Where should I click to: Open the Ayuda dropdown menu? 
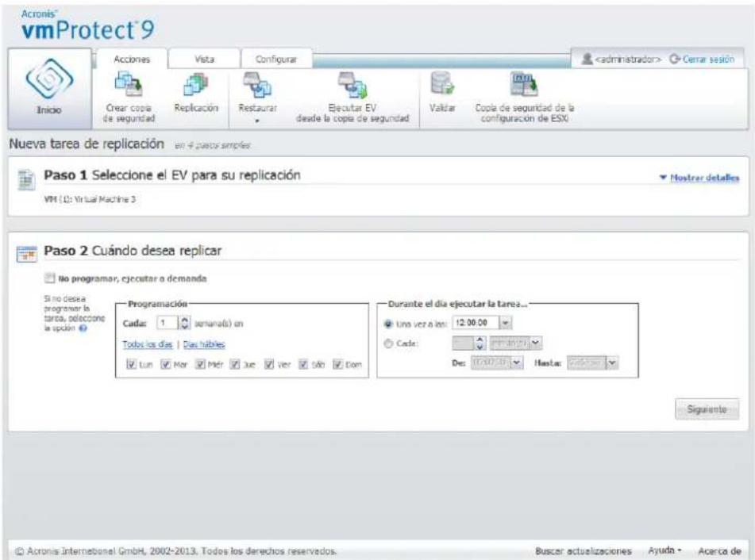point(664,550)
